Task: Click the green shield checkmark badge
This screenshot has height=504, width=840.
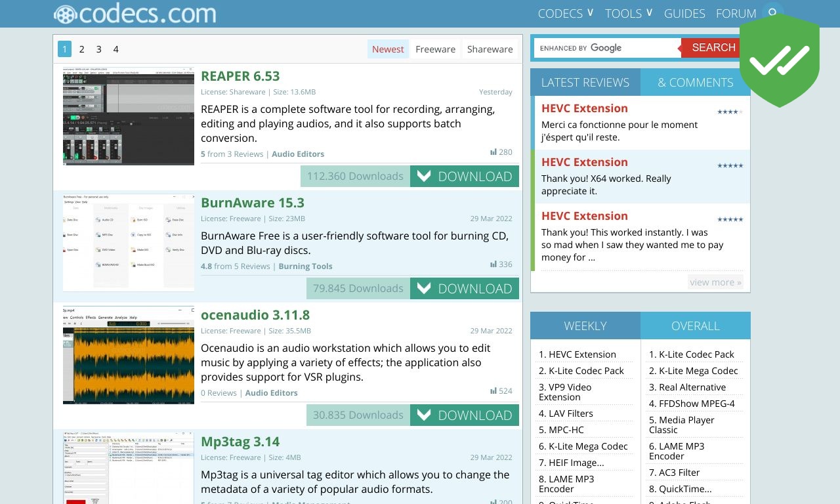Action: (x=780, y=60)
